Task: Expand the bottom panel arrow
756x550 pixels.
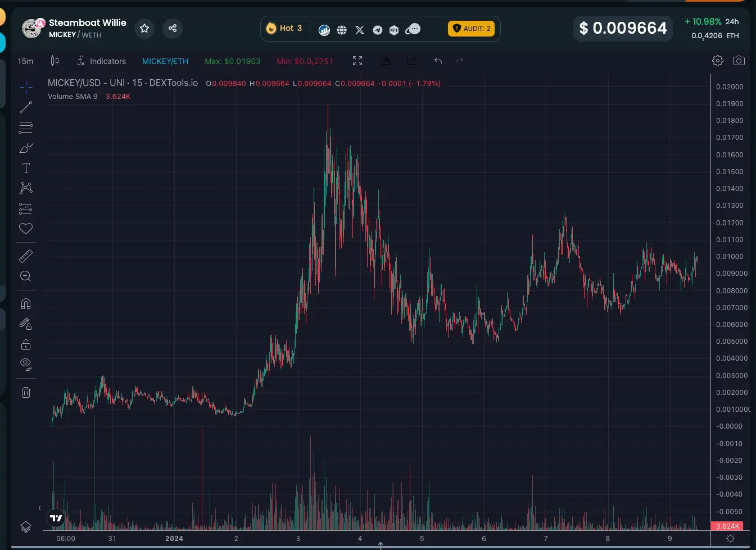Action: point(381,546)
